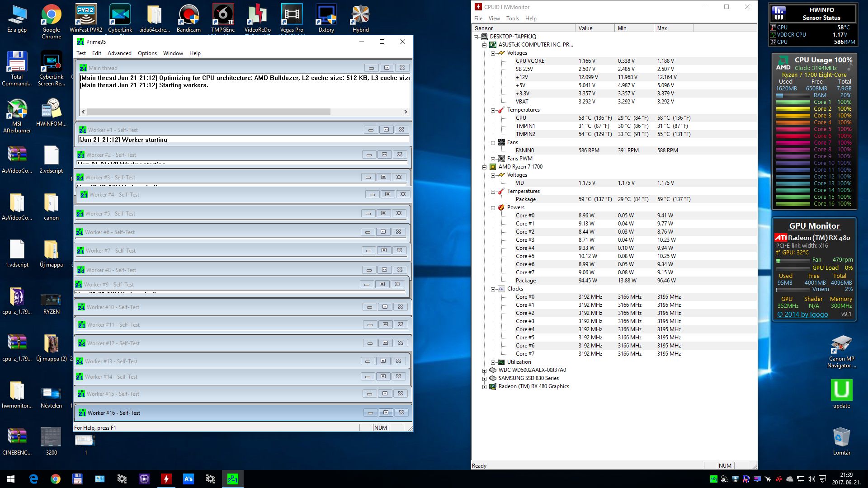Open Google Chrome desktop shortcut

click(x=51, y=22)
